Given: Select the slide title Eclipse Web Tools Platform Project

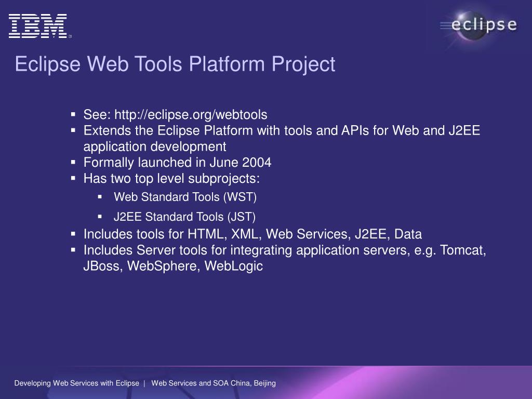Looking at the screenshot, I should (x=175, y=64).
